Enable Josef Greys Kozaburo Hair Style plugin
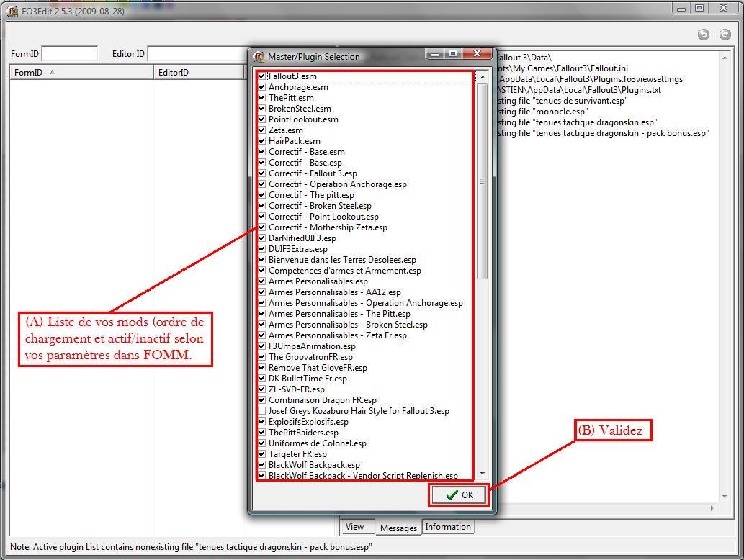Image resolution: width=744 pixels, height=560 pixels. tap(262, 411)
